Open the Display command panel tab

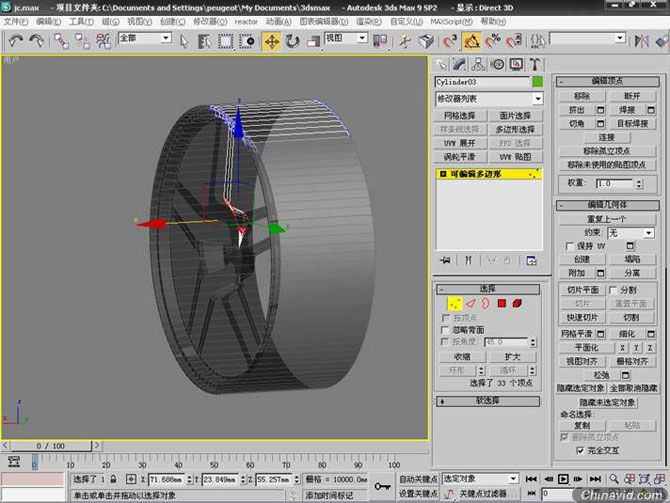tap(516, 65)
